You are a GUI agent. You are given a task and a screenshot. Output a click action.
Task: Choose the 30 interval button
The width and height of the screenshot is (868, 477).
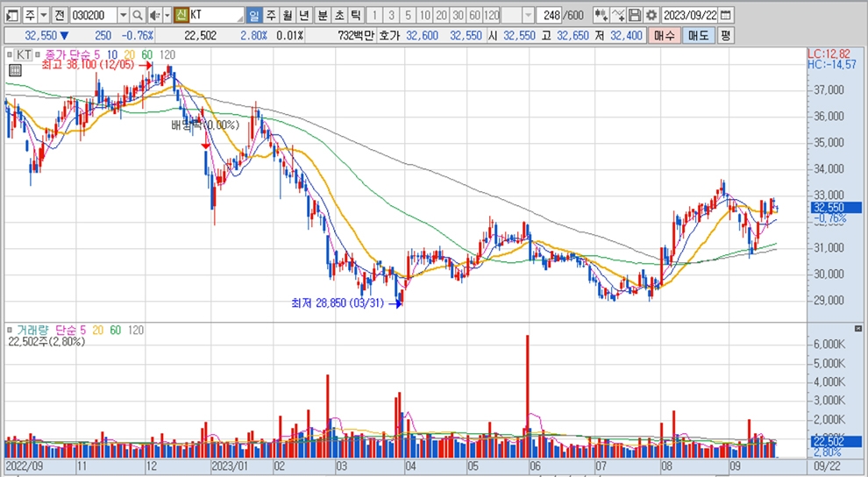[x=458, y=15]
